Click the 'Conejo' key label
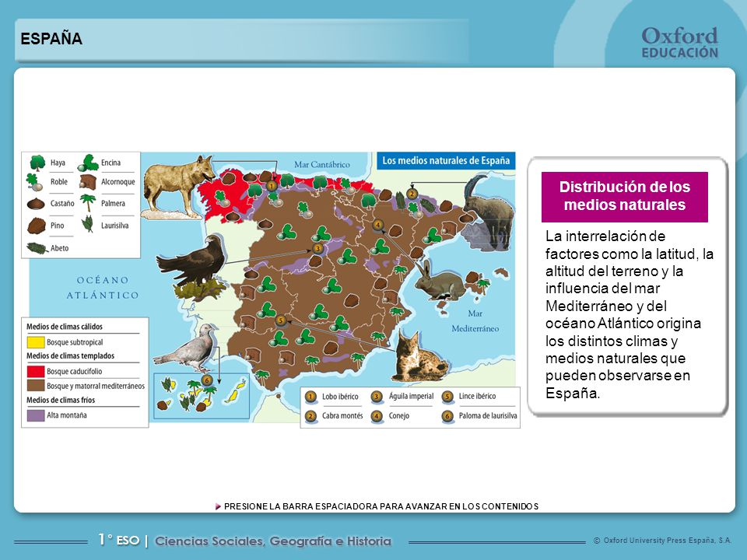 pos(398,415)
